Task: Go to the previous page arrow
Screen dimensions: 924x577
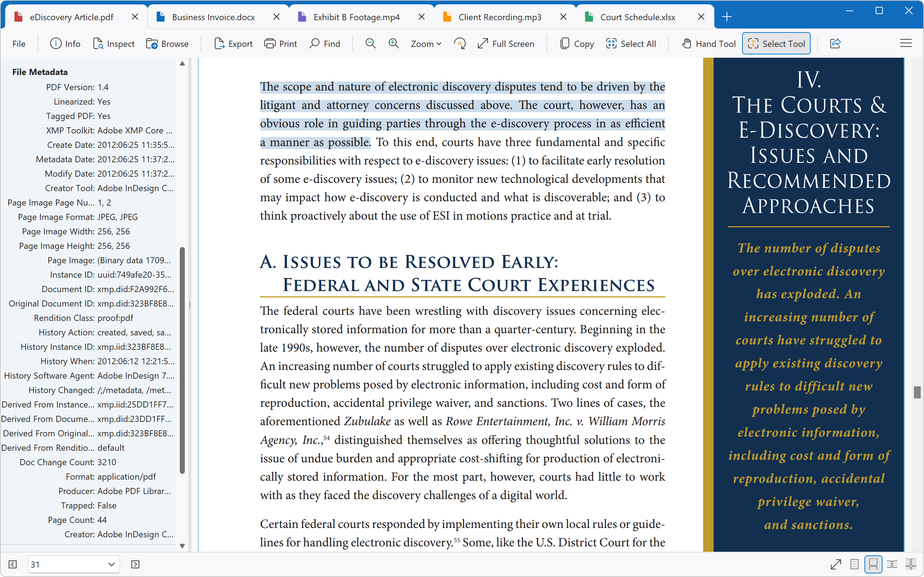Action: point(13,564)
